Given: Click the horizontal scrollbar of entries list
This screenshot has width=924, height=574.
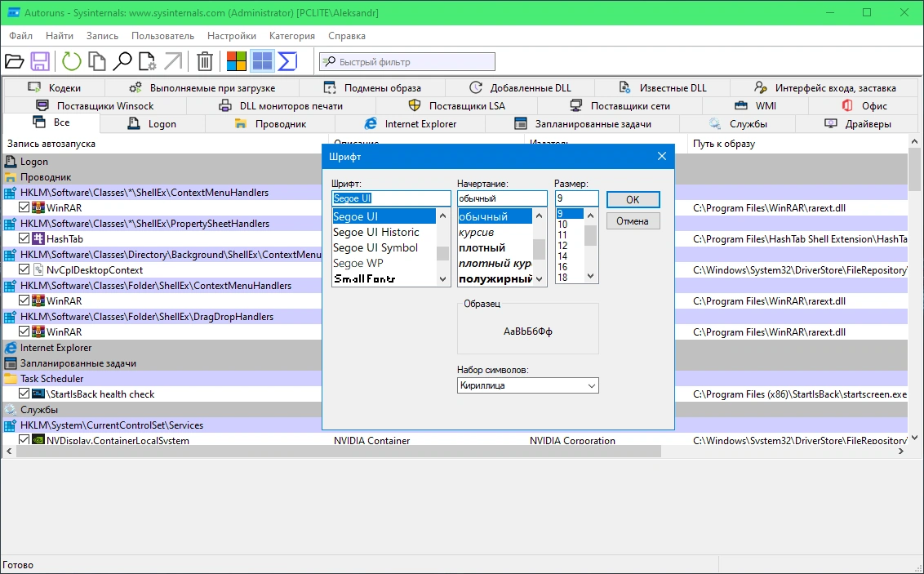Looking at the screenshot, I should pos(339,451).
